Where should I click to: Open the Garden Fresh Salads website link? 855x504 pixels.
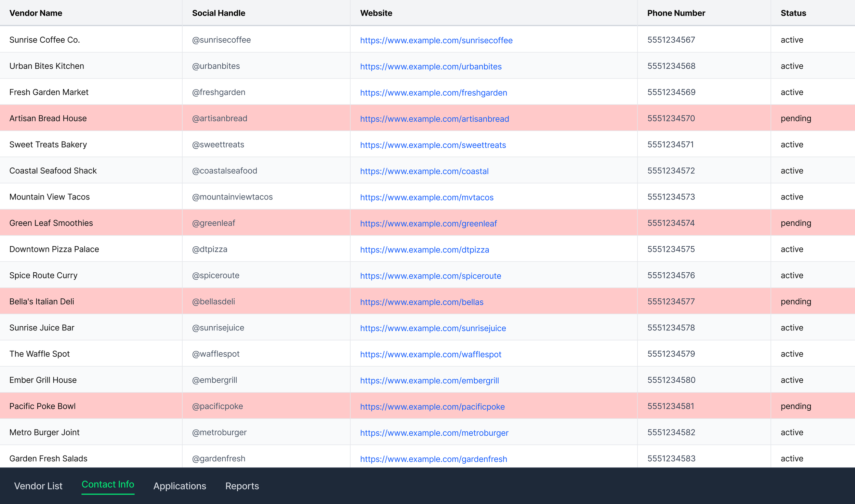point(433,459)
